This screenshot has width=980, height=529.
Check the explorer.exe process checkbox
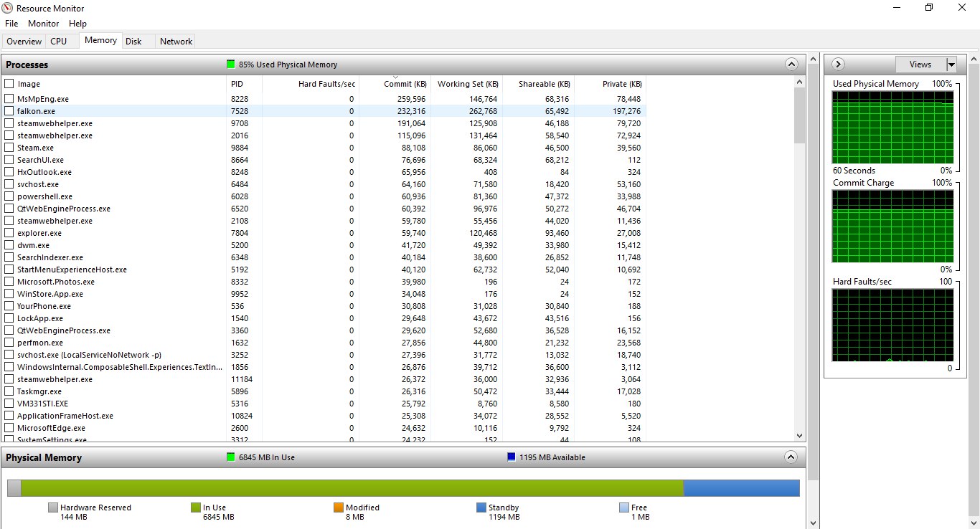click(9, 233)
